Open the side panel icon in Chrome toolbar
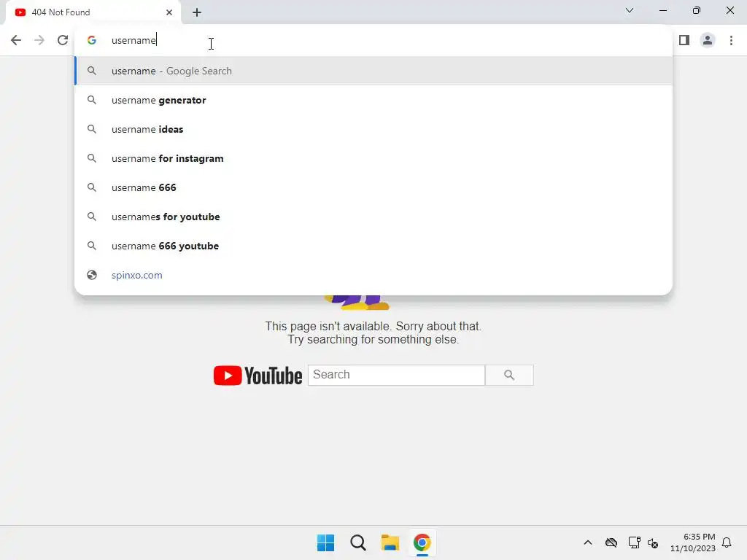 [684, 40]
